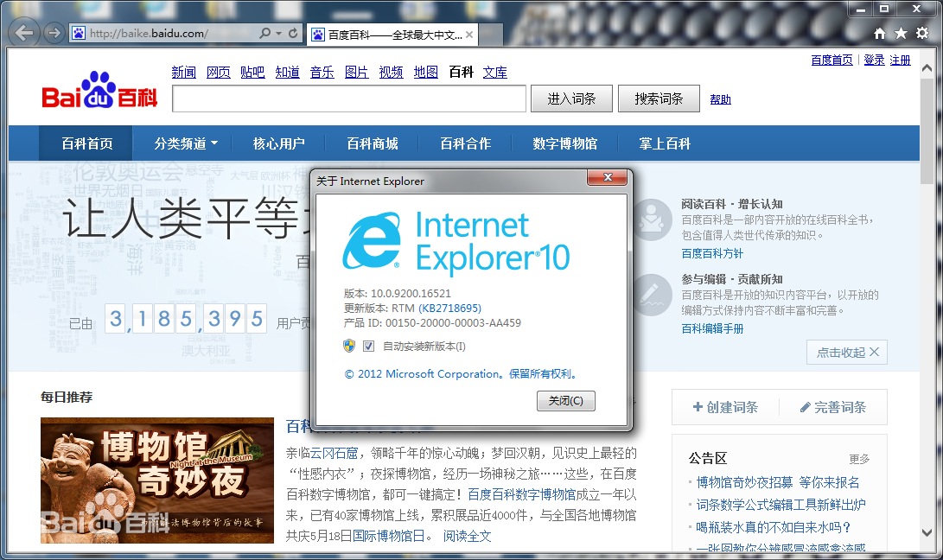Open the 图片 link
Image resolution: width=943 pixels, height=560 pixels.
[357, 73]
